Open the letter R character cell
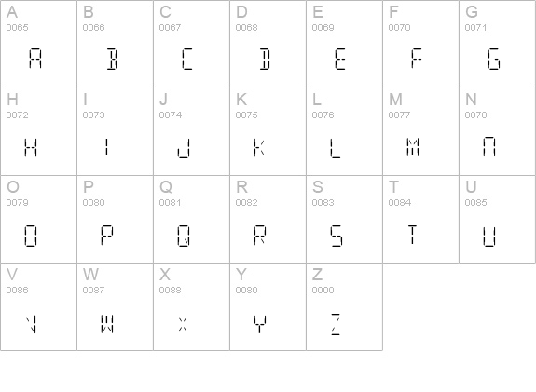 coord(268,219)
